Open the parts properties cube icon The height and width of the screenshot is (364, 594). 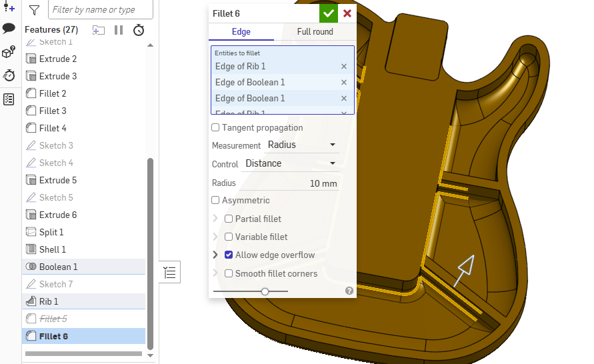click(x=9, y=52)
